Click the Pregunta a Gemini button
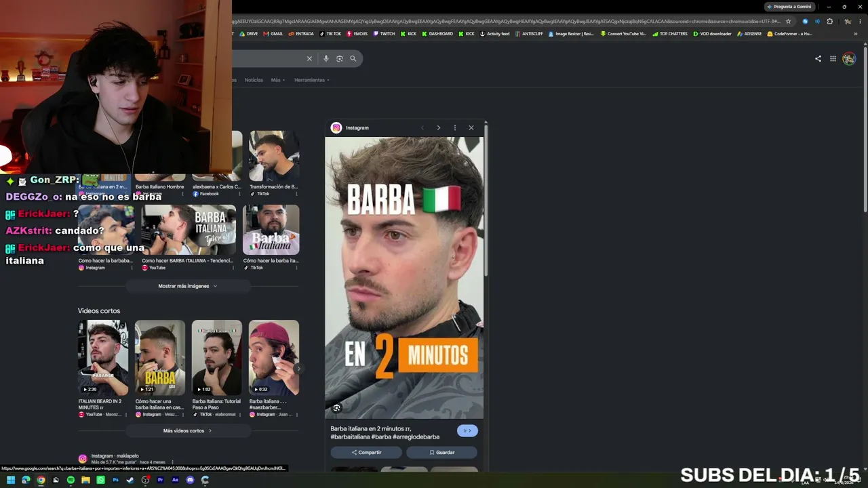The height and width of the screenshot is (488, 868). coord(789,7)
